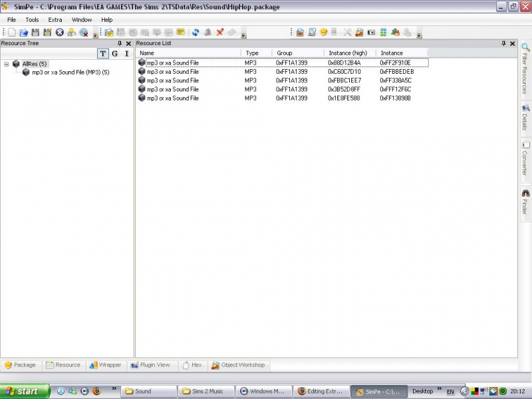Open overflow dropdown of the first toolbar
Screen dimensions: 532x399
(95, 35)
